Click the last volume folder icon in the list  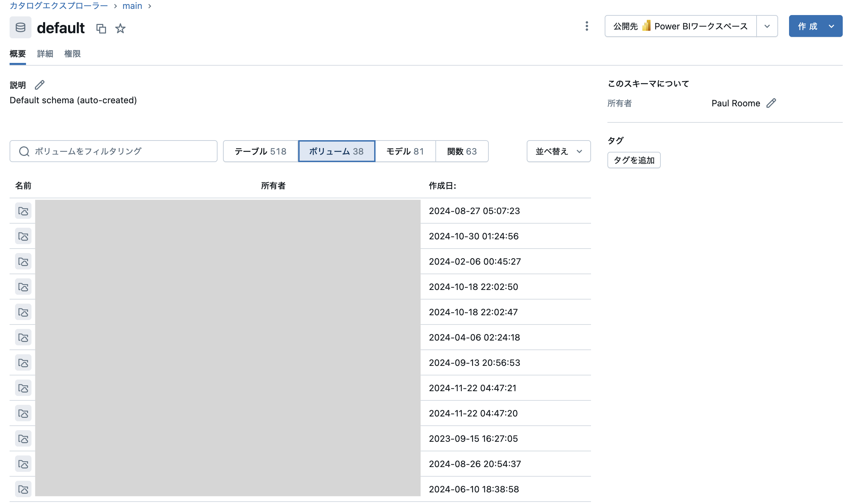pos(23,489)
